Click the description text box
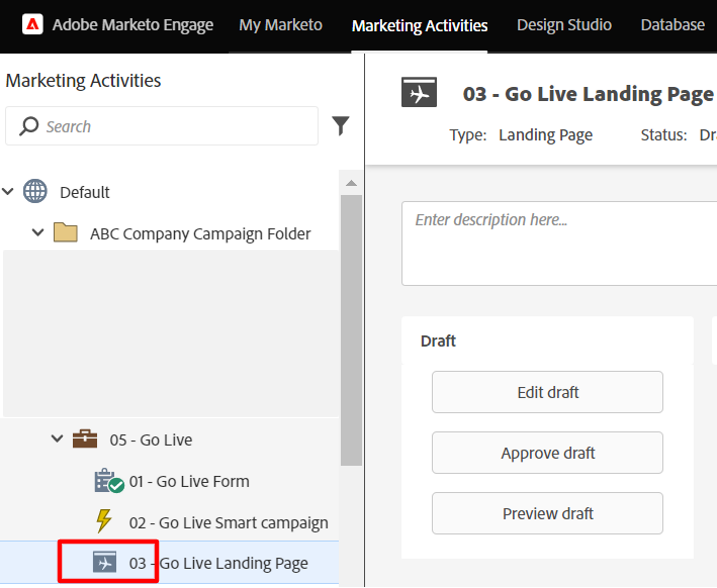Screen dimensions: 717x588 click(x=559, y=243)
